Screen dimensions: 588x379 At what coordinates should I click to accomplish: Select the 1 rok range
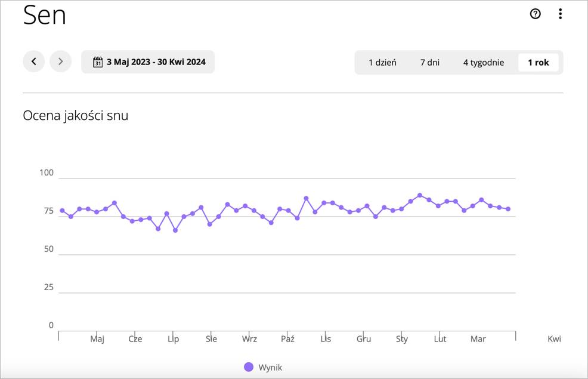point(538,62)
